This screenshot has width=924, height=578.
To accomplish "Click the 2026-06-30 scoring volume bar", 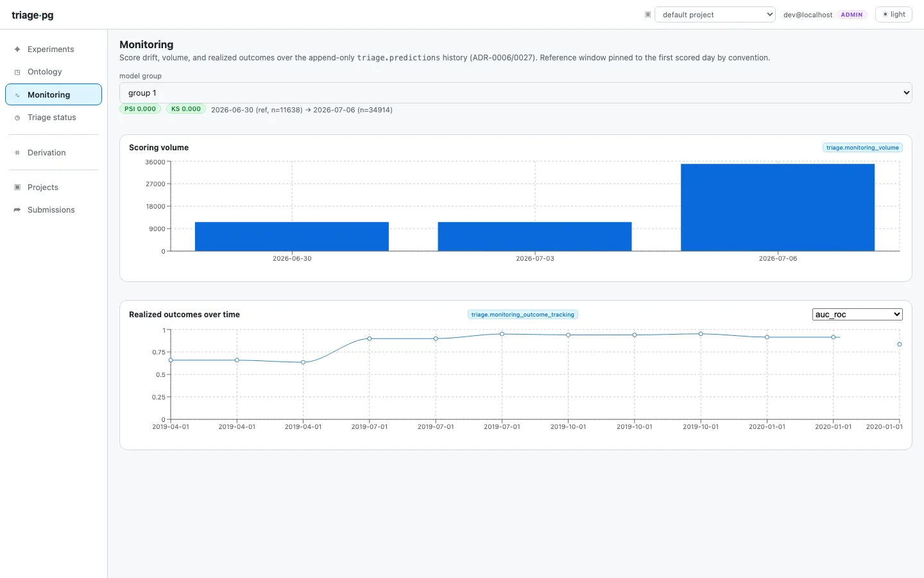I will (x=292, y=236).
